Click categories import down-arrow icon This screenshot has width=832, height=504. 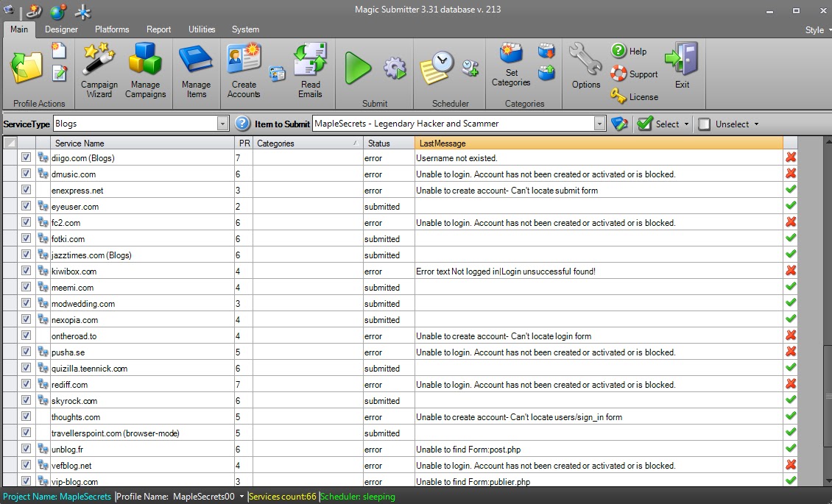click(546, 51)
